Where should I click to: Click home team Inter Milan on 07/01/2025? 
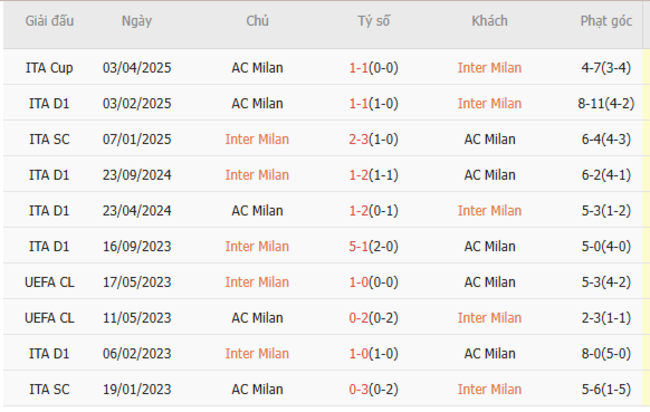(257, 139)
